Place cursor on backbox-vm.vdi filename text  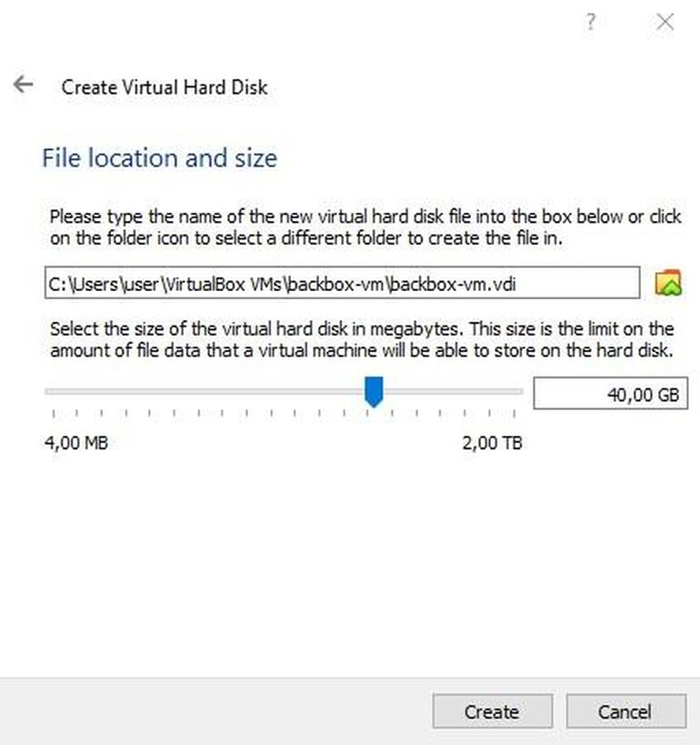453,284
